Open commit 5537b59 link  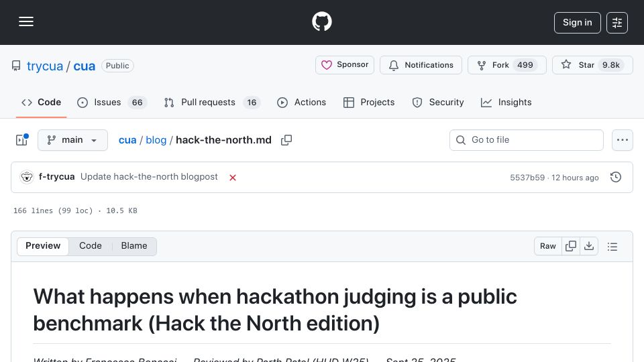coord(527,177)
